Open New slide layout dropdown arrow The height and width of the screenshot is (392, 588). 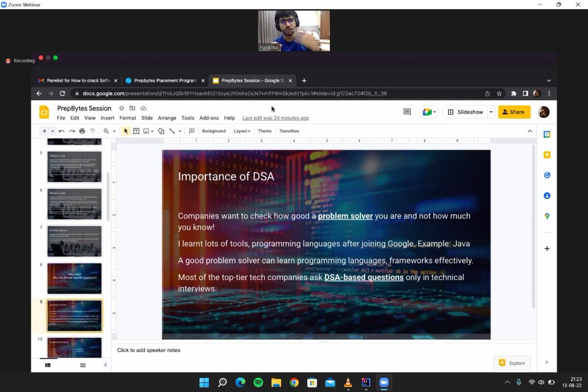pos(52,131)
